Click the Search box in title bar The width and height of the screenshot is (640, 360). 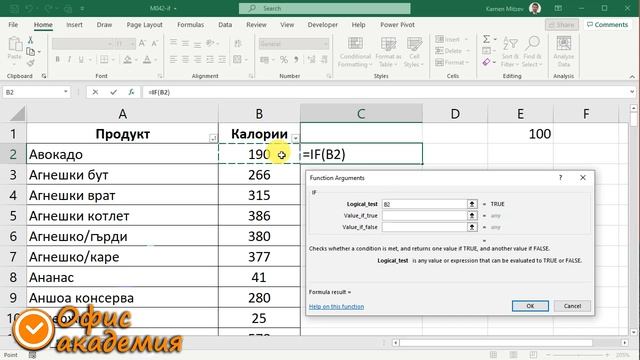click(324, 8)
